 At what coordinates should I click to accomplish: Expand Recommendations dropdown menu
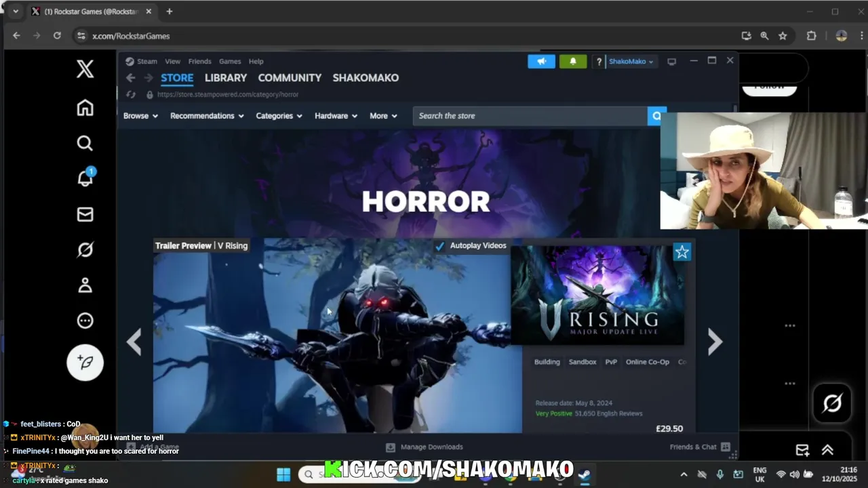click(207, 116)
